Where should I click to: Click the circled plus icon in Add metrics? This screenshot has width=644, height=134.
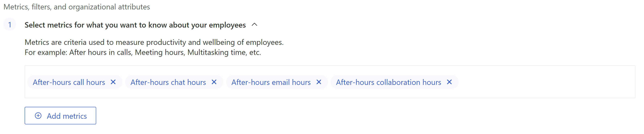point(38,116)
